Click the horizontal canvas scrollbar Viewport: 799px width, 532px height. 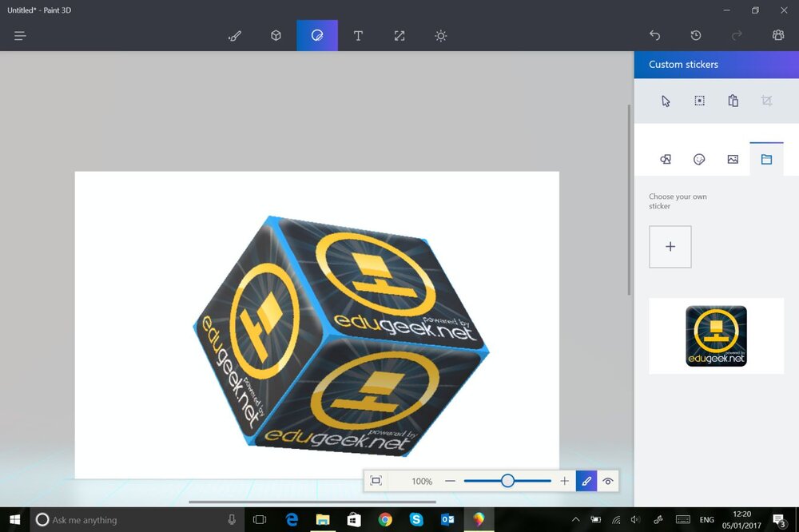(312, 502)
